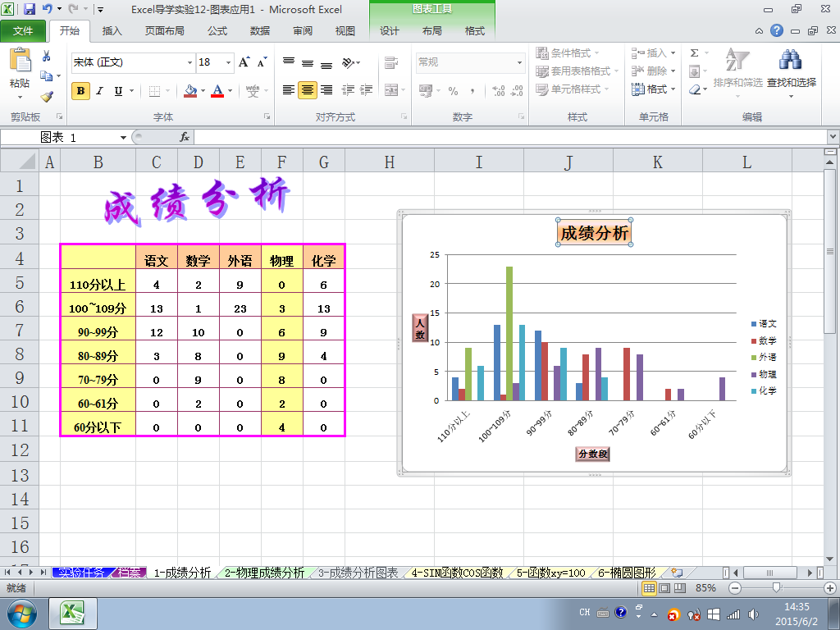Click column header H
The height and width of the screenshot is (630, 840).
(x=390, y=162)
